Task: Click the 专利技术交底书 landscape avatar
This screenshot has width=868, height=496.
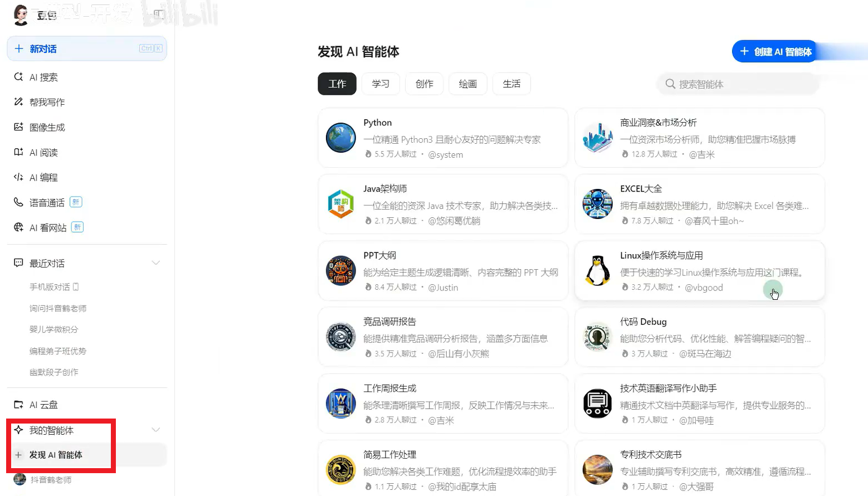Action: click(597, 470)
